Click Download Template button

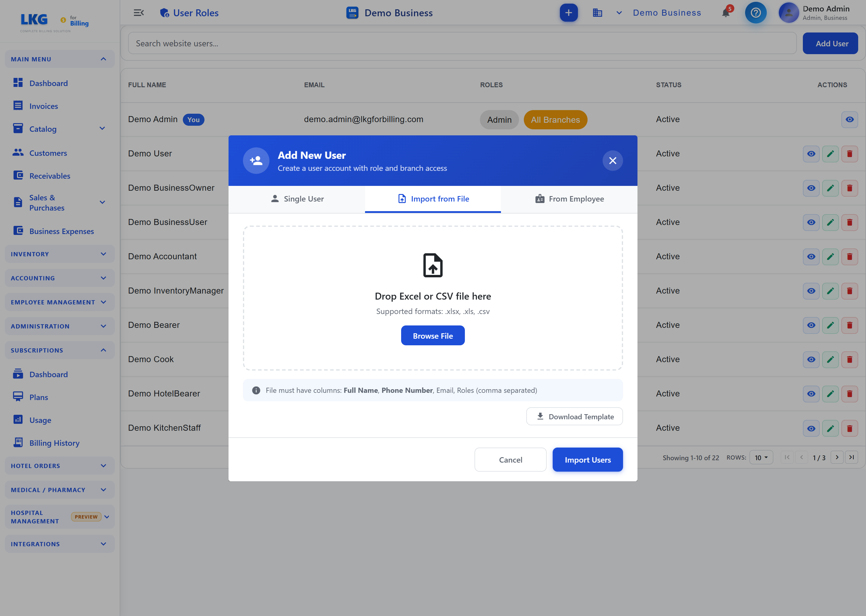(x=574, y=417)
